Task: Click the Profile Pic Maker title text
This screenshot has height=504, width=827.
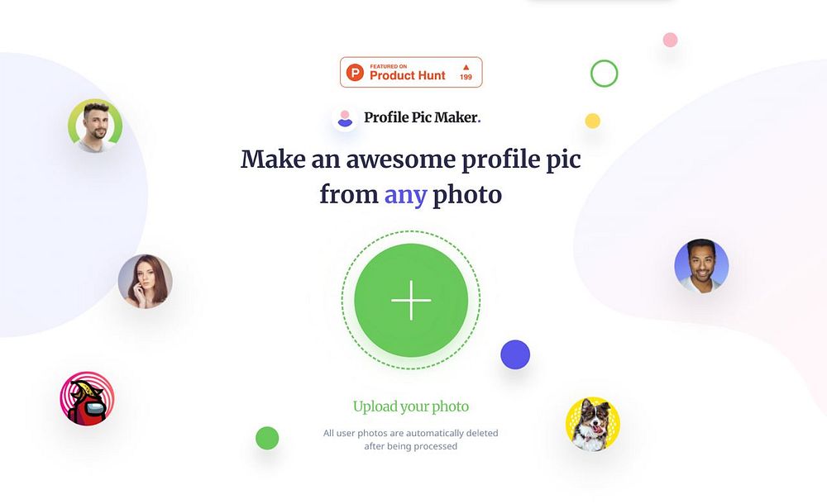Action: tap(423, 117)
